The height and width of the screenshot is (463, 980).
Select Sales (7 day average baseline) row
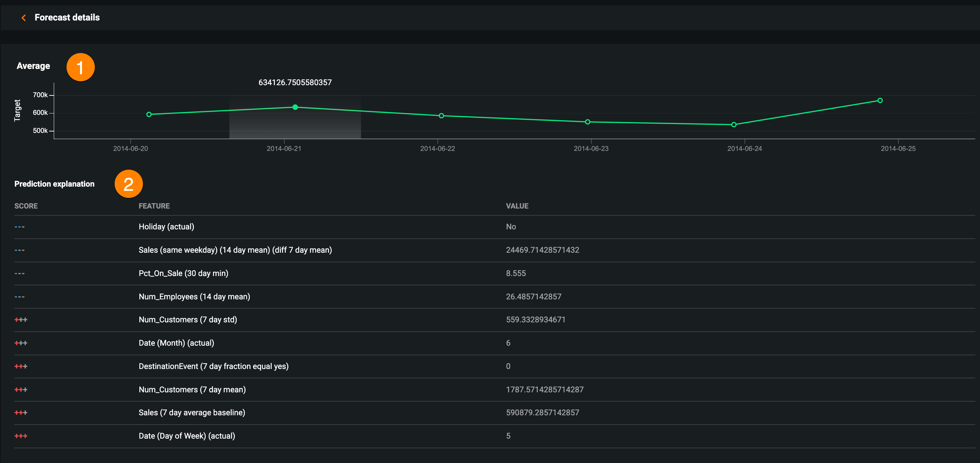click(x=192, y=412)
